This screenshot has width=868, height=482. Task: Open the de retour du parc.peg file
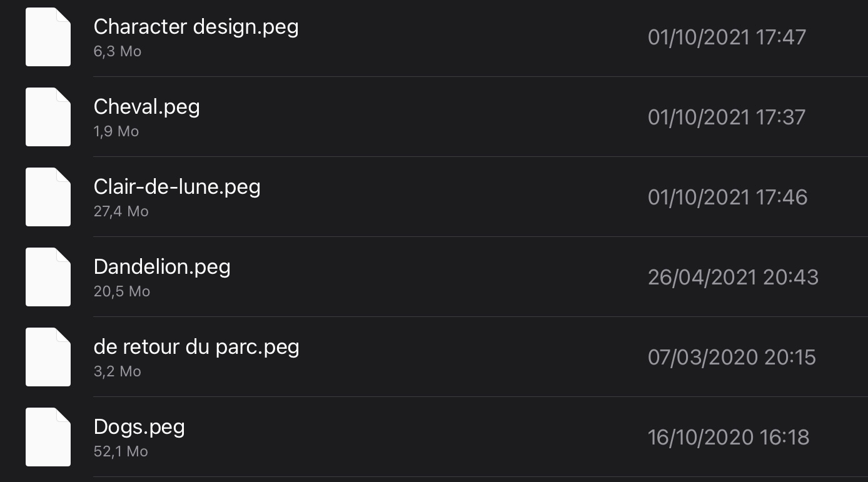196,346
